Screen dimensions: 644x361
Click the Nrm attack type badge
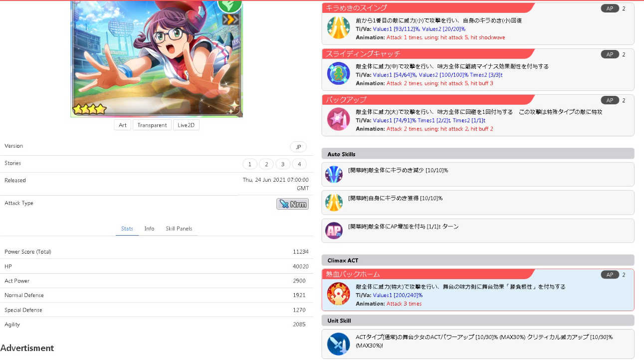coord(292,204)
